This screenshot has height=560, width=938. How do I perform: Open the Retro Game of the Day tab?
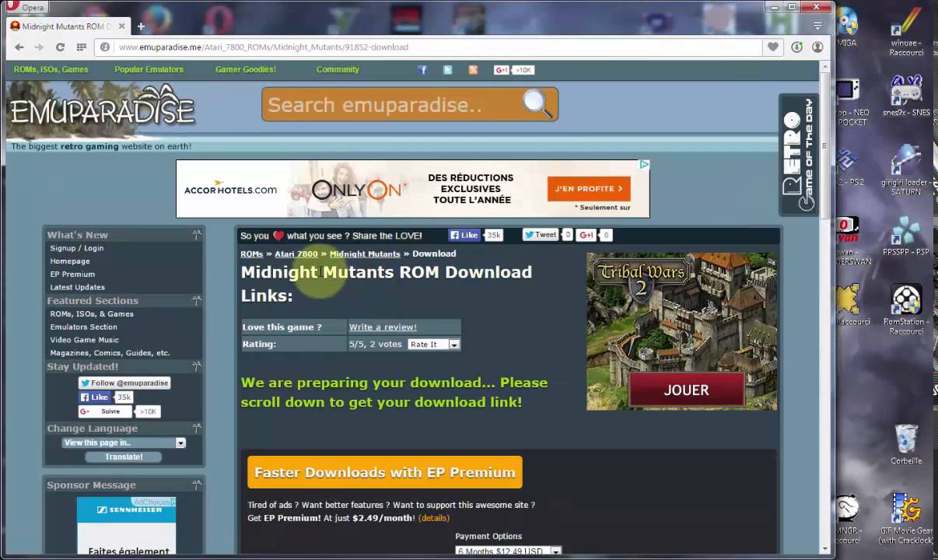[799, 154]
